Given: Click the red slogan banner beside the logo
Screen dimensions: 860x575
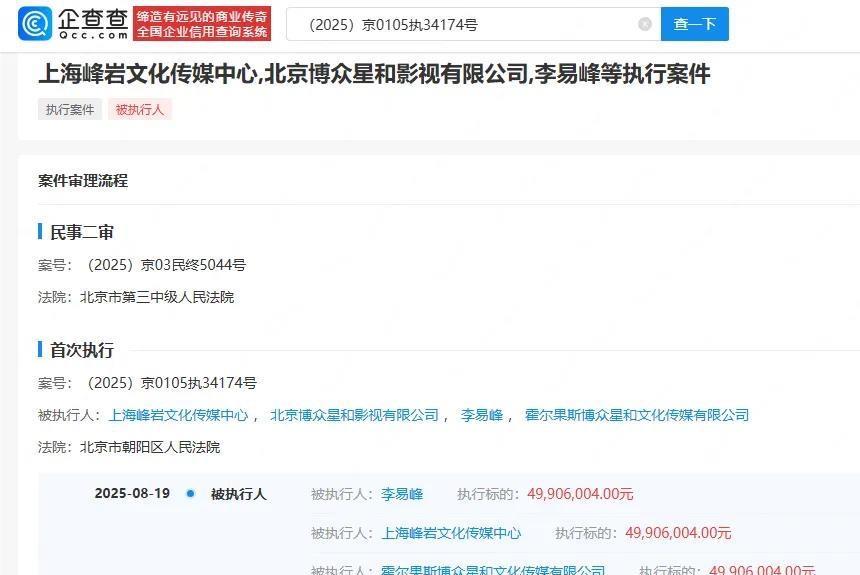Looking at the screenshot, I should [x=202, y=24].
